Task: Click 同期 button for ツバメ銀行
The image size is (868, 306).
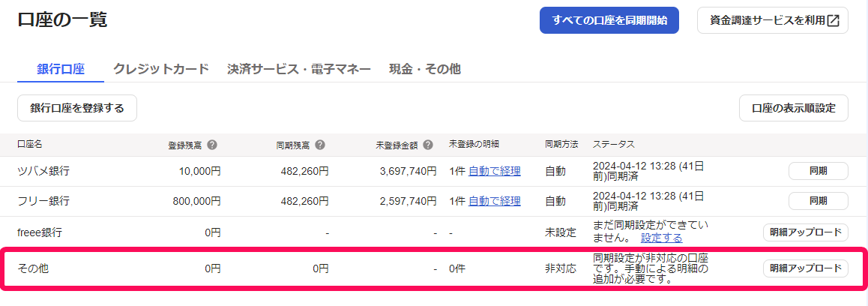Action: pos(819,171)
